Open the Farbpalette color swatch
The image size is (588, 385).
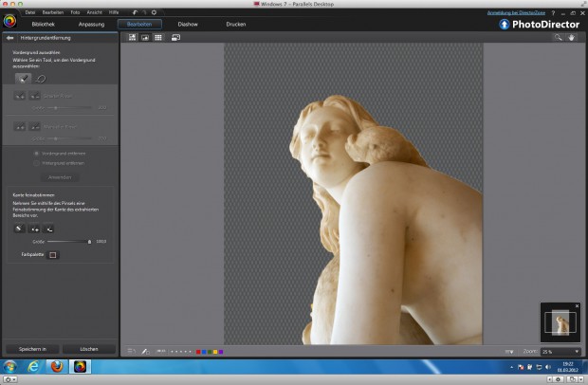click(x=53, y=255)
